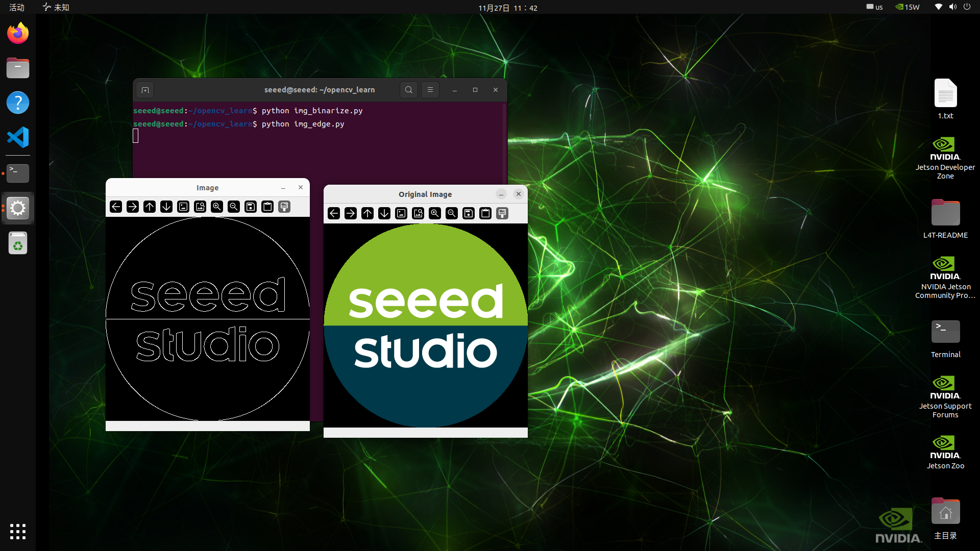Screen dimensions: 980x551
Task: Select NVIDIA Jetson Community Projects shortcut
Action: [x=945, y=278]
